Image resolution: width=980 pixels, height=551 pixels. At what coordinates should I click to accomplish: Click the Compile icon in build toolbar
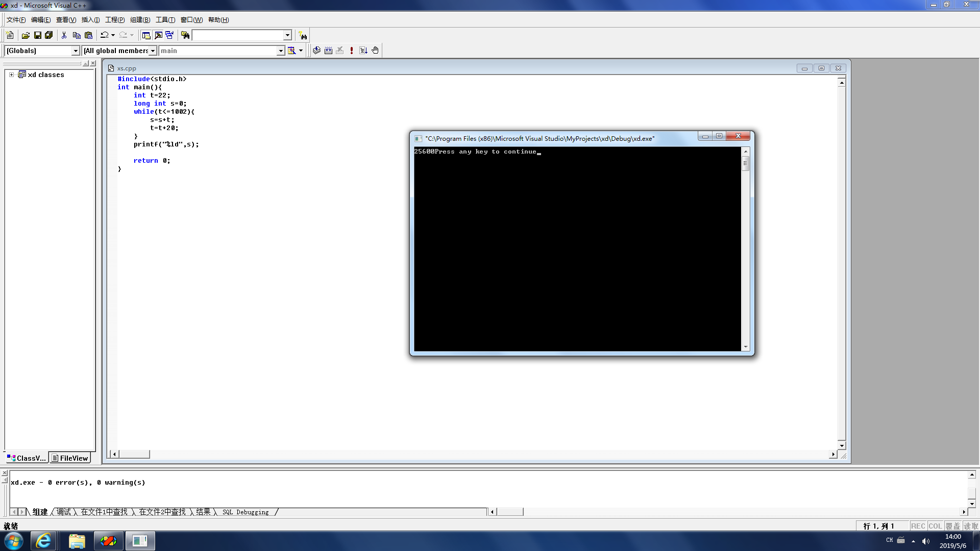click(x=316, y=51)
